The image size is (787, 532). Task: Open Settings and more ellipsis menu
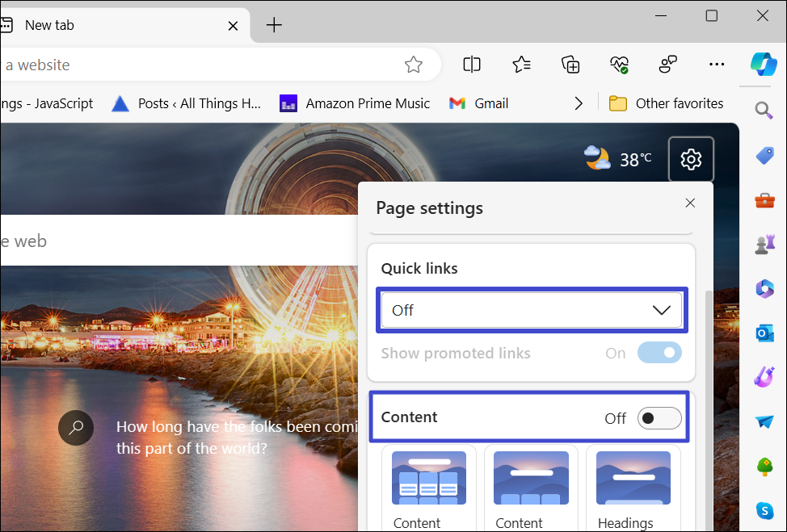point(716,65)
